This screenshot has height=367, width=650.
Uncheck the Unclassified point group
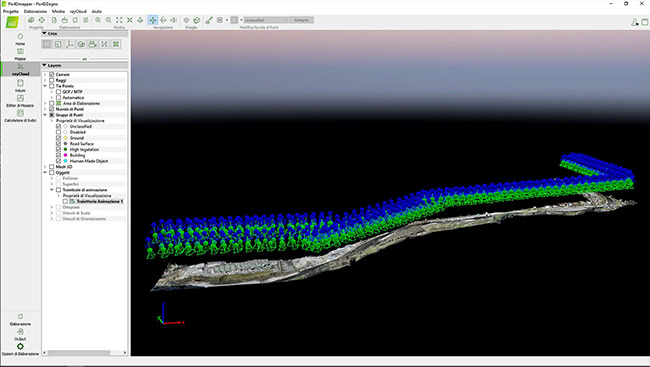click(58, 126)
